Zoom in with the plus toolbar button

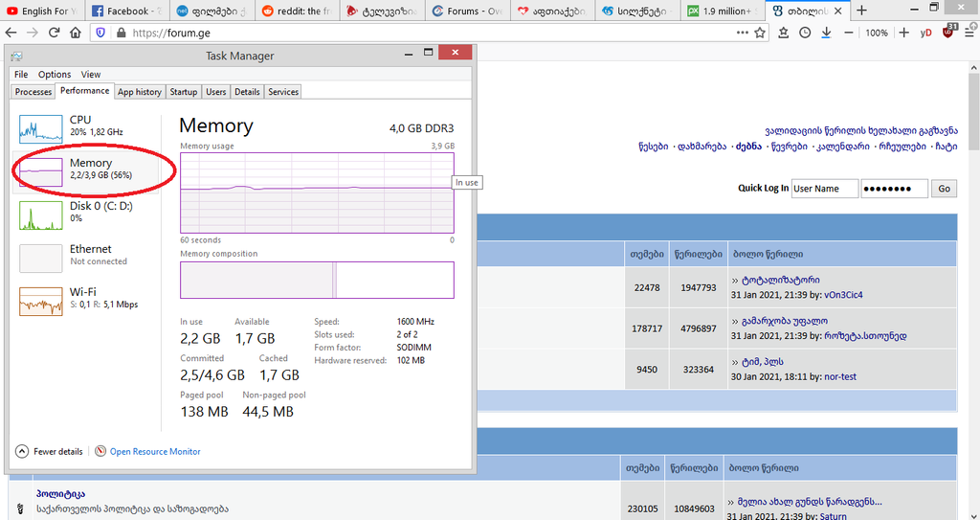[x=904, y=32]
